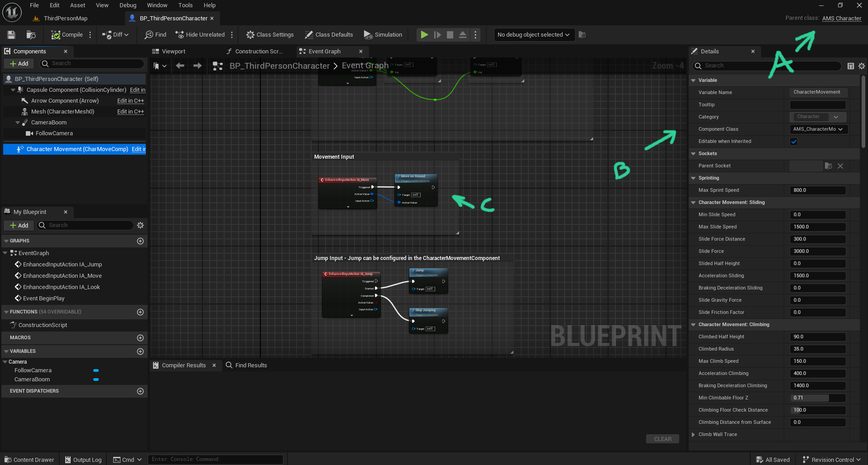Expand the Climb Wall Trace section
This screenshot has height=465, width=868.
[693, 435]
